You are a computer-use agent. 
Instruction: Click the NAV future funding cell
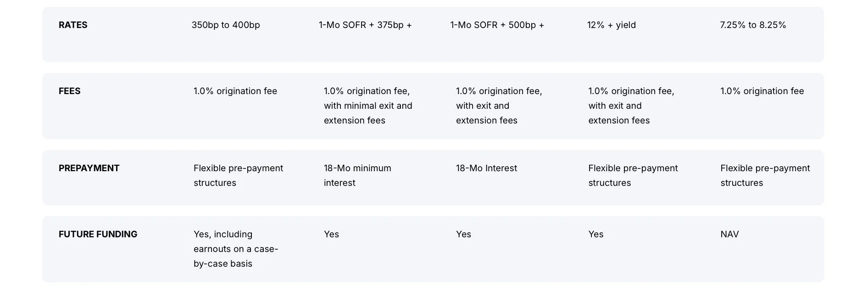tap(729, 234)
